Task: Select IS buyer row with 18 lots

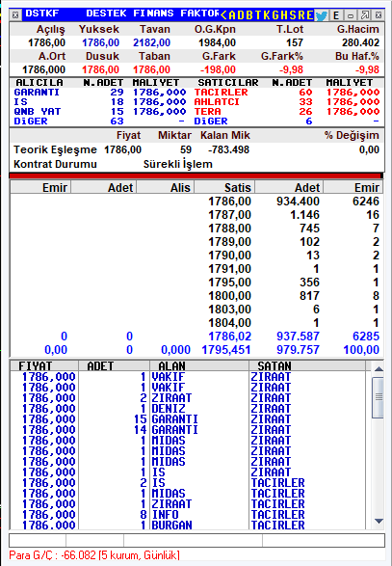Action: pos(100,102)
